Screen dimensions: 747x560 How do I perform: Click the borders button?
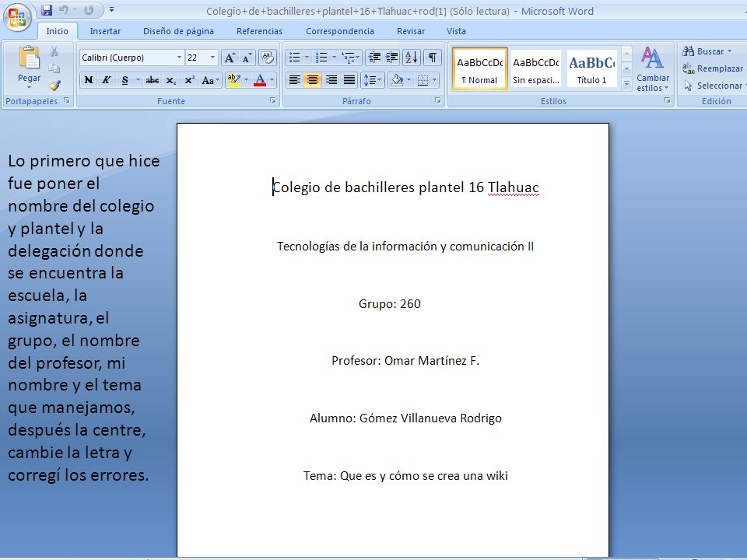pyautogui.click(x=423, y=80)
